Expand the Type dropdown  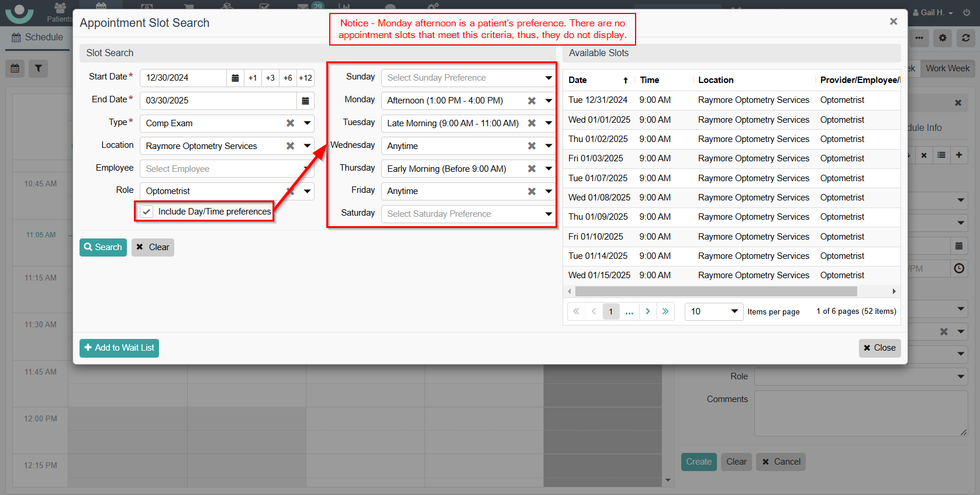click(x=307, y=123)
